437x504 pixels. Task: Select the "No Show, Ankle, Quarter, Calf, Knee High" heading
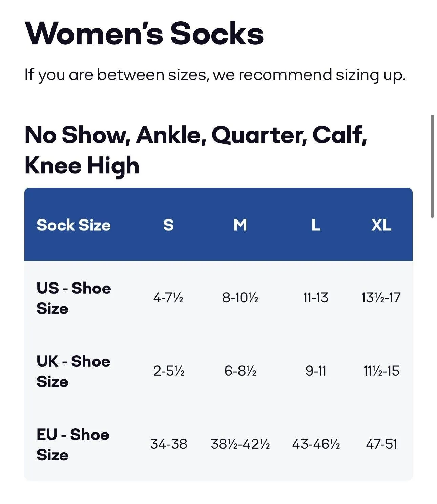[196, 150]
